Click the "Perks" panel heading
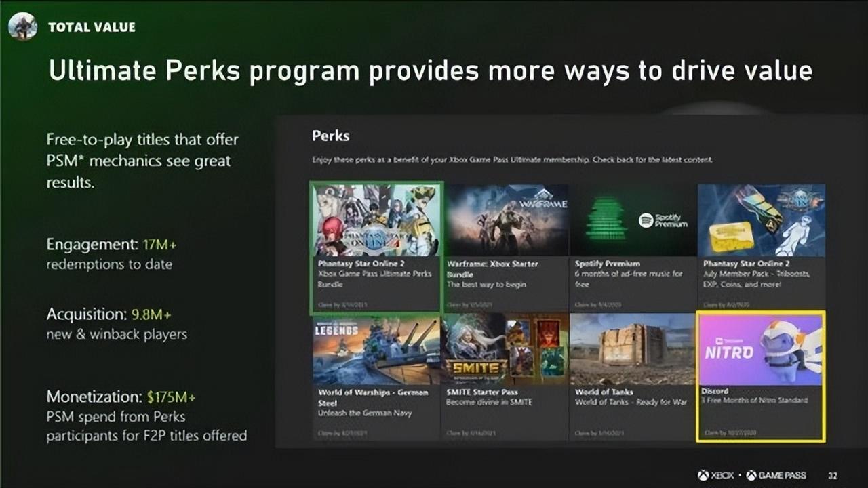The image size is (868, 488). pos(331,136)
